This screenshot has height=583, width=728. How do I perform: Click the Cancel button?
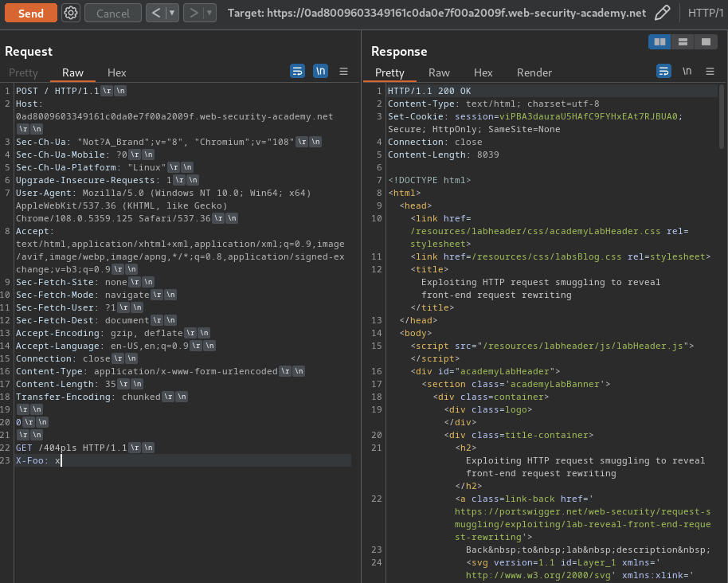[x=113, y=13]
